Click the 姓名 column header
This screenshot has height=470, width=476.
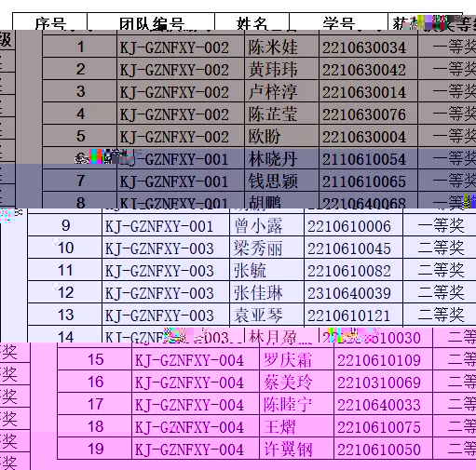point(252,21)
